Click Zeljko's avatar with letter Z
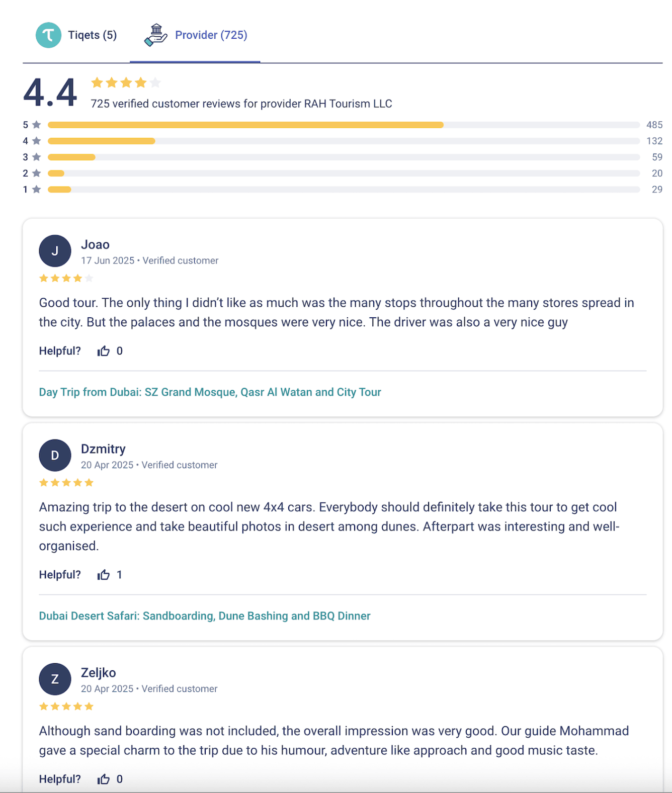The height and width of the screenshot is (793, 672). (x=55, y=679)
